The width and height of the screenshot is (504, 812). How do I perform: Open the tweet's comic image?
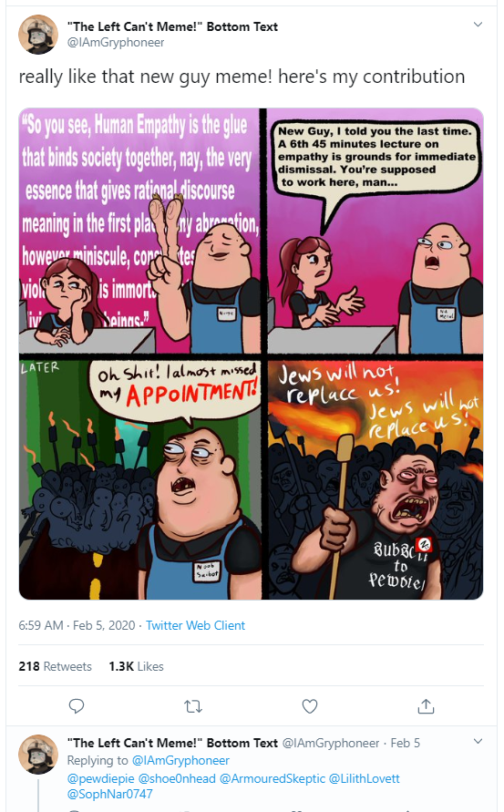coord(252,354)
